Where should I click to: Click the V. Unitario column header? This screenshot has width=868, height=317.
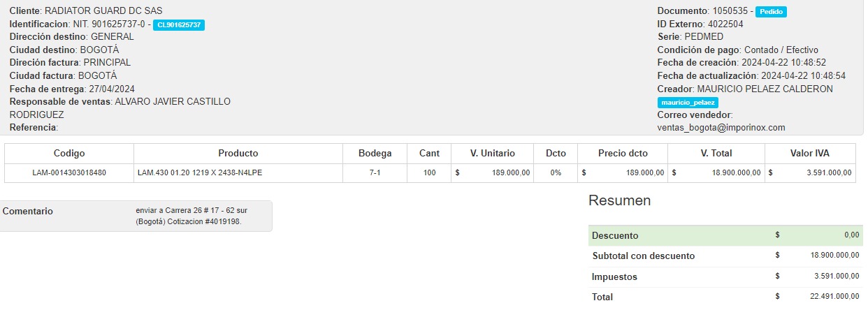(x=493, y=154)
